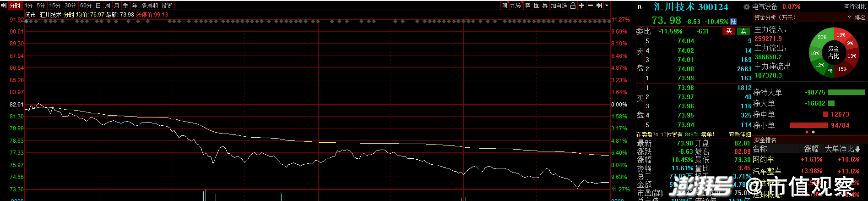Click buy level 5 price 73.94
Screen dimensions: 868x201
(x=686, y=125)
